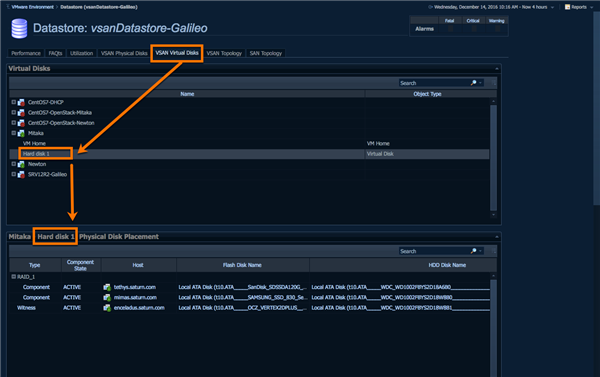
Task: Collapse the Mitaka tree node
Action: [13, 133]
